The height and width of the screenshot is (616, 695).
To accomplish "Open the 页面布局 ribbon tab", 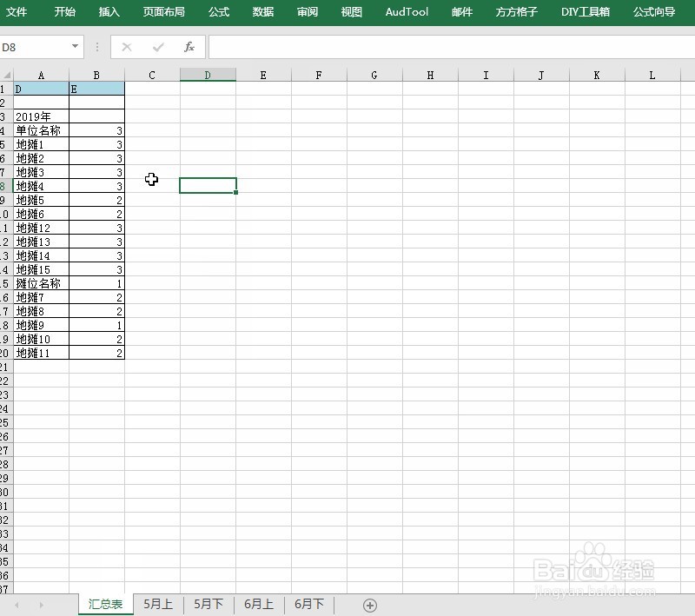I will (164, 12).
